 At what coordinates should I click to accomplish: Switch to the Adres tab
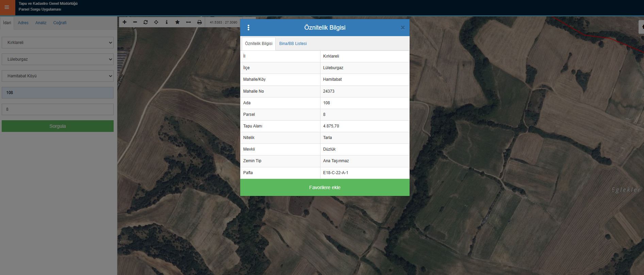(23, 23)
